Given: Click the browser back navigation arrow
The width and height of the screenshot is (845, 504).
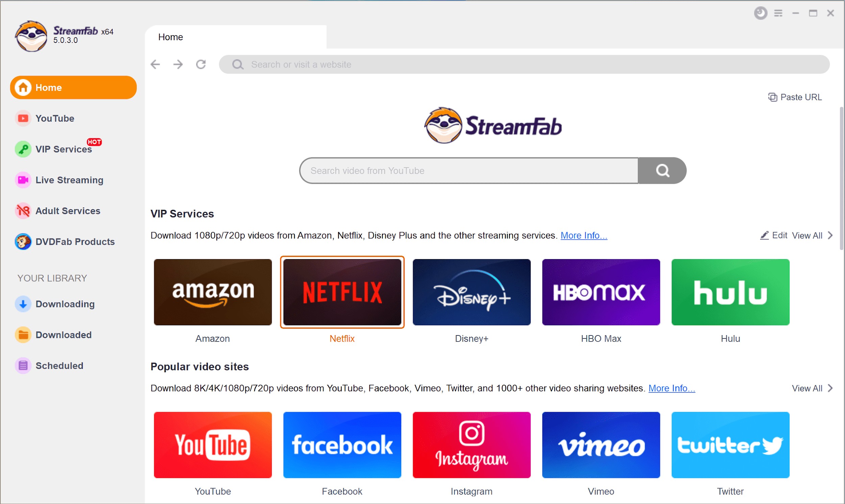Looking at the screenshot, I should click(x=156, y=64).
